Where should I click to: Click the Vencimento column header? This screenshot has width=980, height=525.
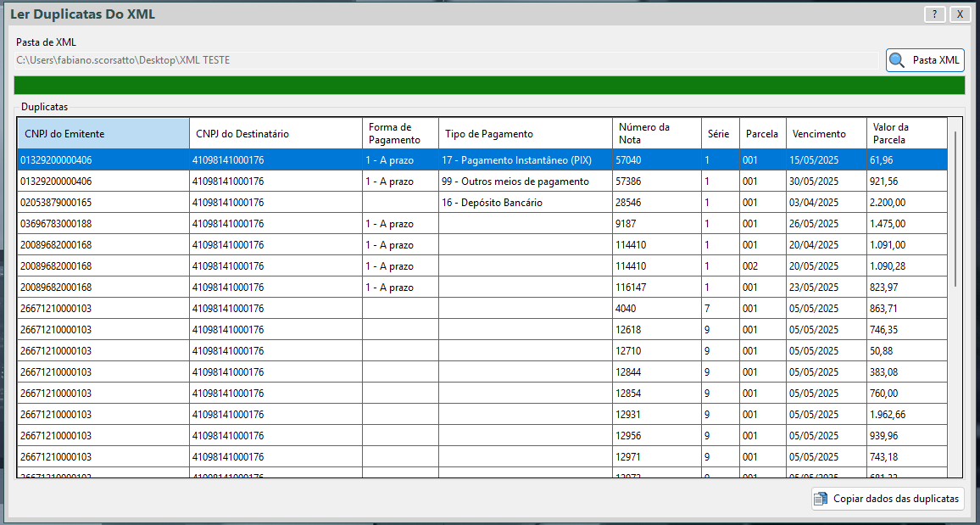[825, 134]
